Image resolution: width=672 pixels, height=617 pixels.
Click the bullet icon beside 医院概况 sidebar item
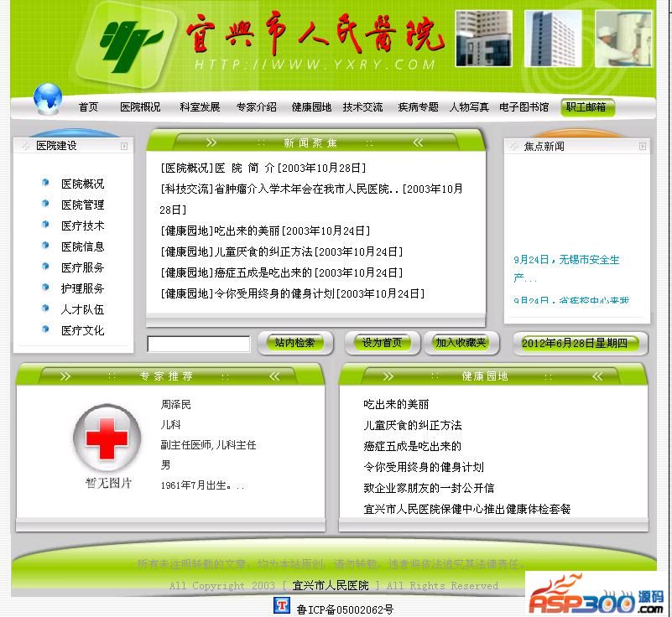pyautogui.click(x=45, y=183)
